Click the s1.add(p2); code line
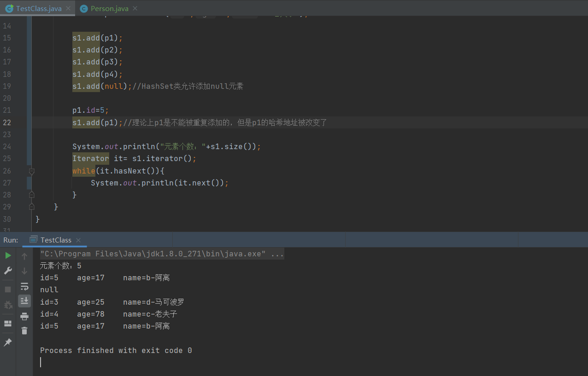This screenshot has height=376, width=588. tap(98, 50)
